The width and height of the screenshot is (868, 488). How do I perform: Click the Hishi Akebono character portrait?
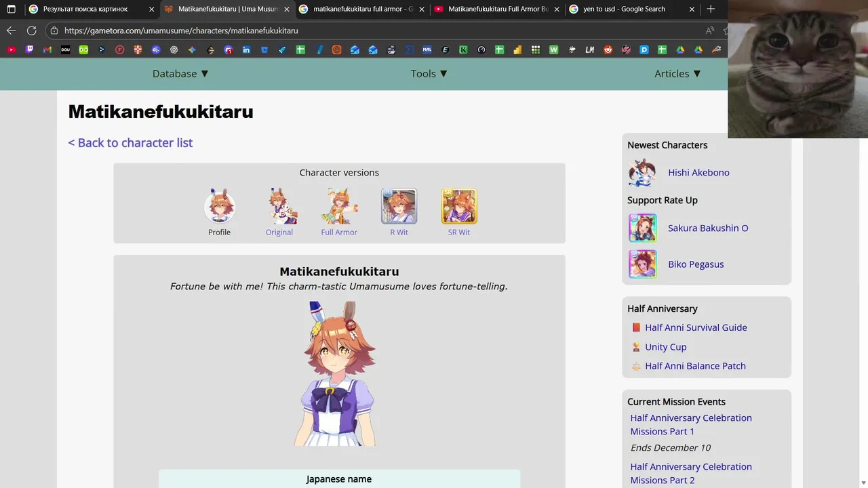[642, 172]
